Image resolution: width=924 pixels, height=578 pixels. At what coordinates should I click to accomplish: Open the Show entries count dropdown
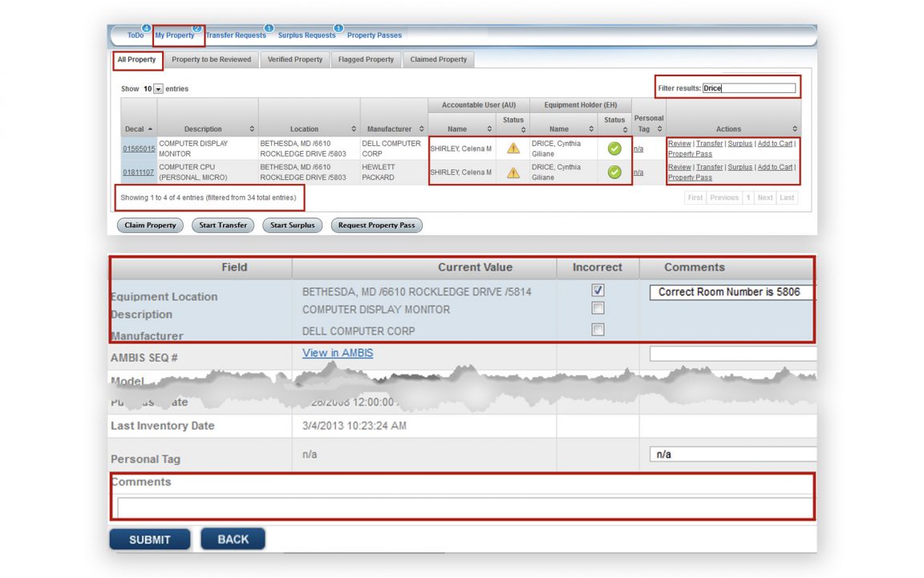tap(158, 89)
